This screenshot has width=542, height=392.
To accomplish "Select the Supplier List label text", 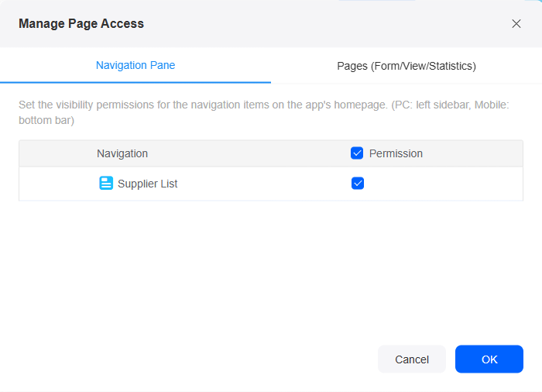I will [x=148, y=184].
